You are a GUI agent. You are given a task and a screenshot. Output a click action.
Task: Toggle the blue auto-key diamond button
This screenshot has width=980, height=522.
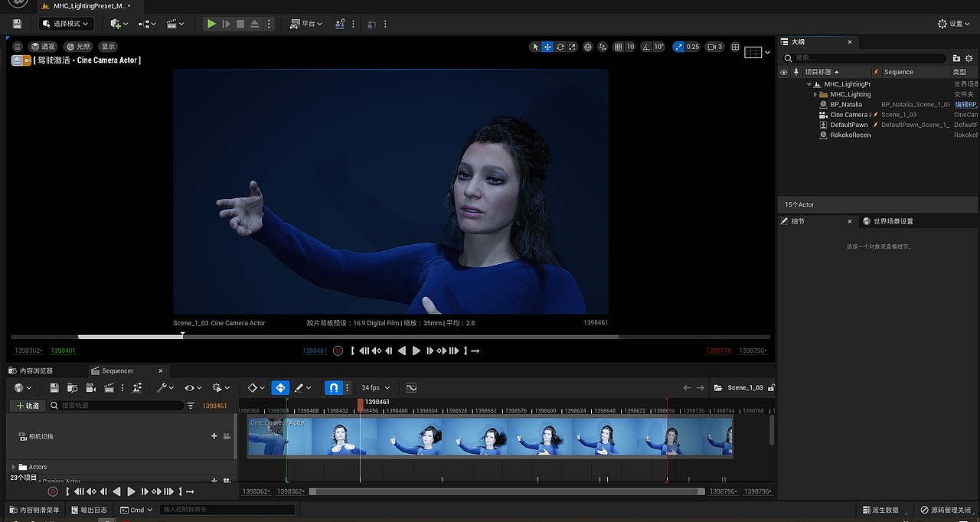pyautogui.click(x=280, y=388)
